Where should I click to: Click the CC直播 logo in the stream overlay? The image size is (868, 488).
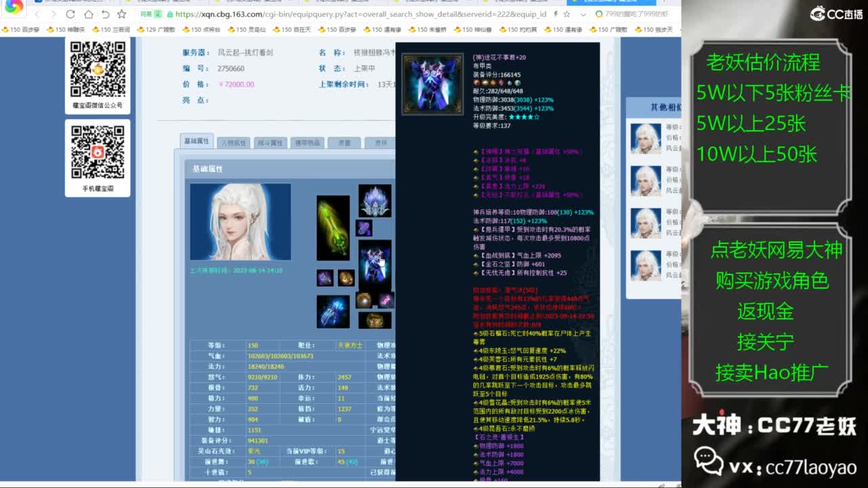click(x=835, y=14)
